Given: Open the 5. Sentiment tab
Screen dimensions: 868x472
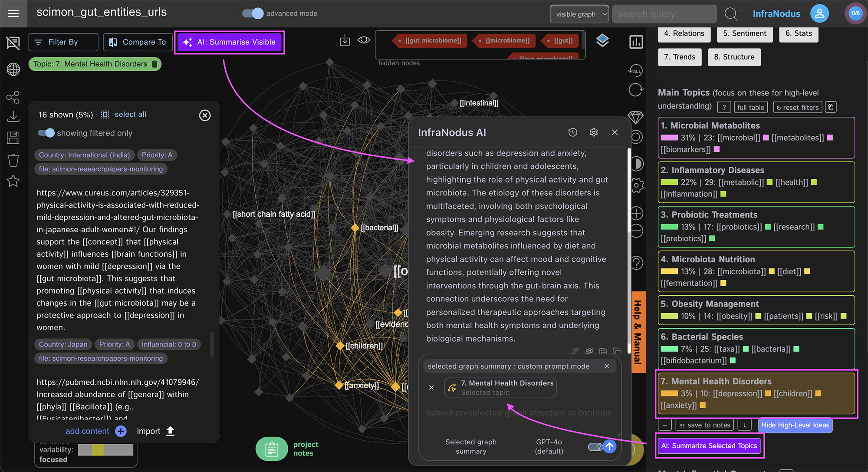Looking at the screenshot, I should (x=745, y=33).
